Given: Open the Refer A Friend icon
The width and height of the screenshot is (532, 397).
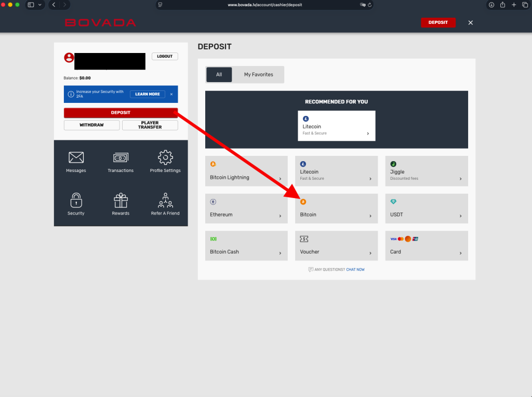Looking at the screenshot, I should point(165,200).
